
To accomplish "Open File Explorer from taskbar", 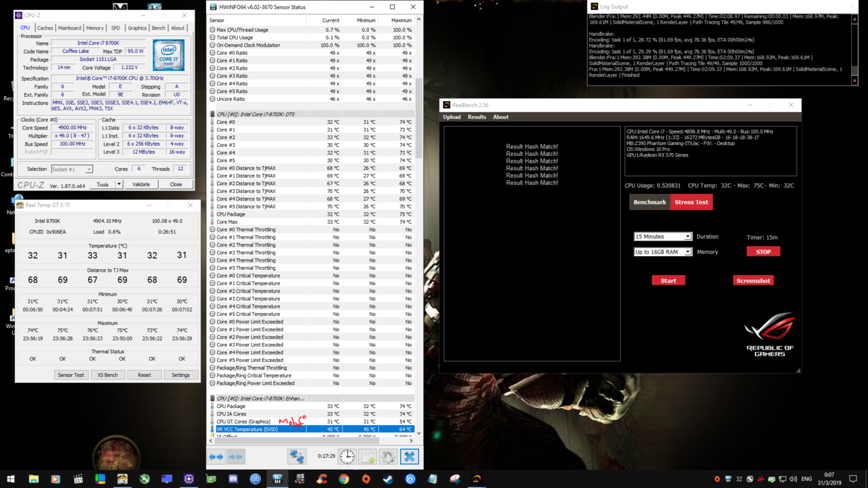I will [x=33, y=479].
